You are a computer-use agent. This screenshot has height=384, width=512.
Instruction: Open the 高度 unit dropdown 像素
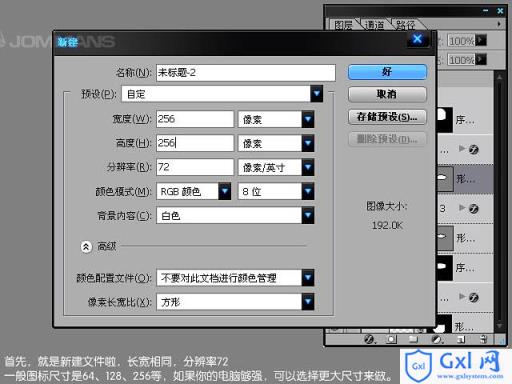[276, 143]
